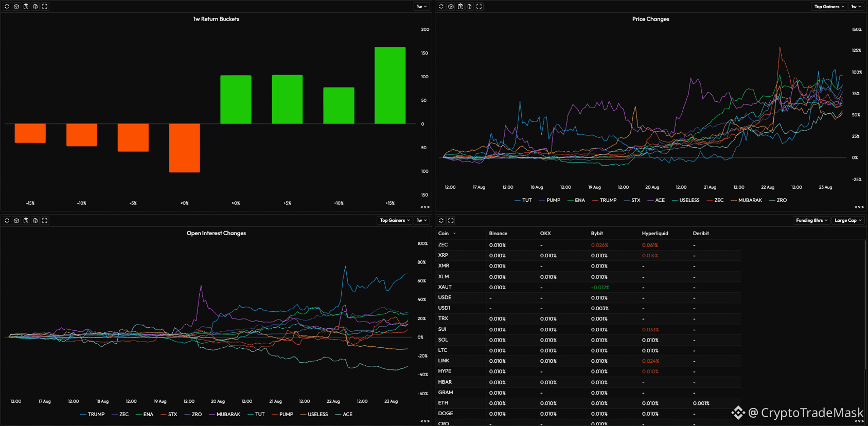Screenshot the Open Interest Changes chart
Screen dimensions: 868x426
click(x=16, y=221)
